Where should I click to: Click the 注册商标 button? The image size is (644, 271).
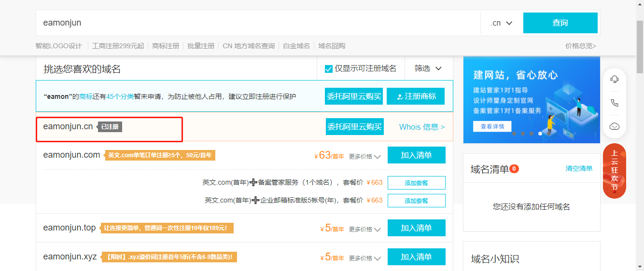[416, 96]
